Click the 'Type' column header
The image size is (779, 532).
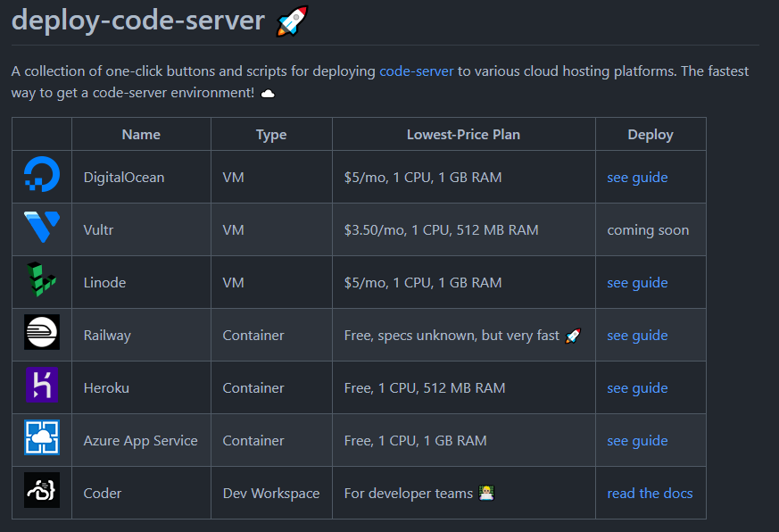click(x=271, y=135)
